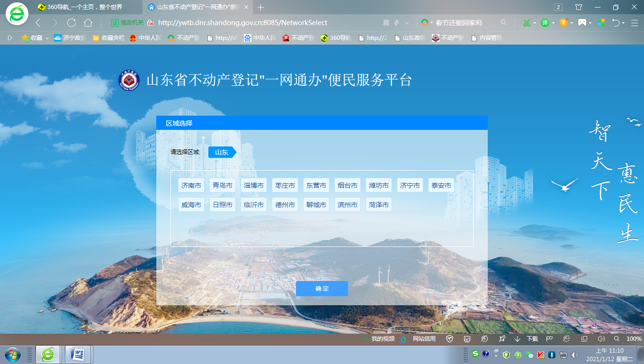Expand the address bar history chevron
This screenshot has width=644, height=364.
click(x=407, y=23)
